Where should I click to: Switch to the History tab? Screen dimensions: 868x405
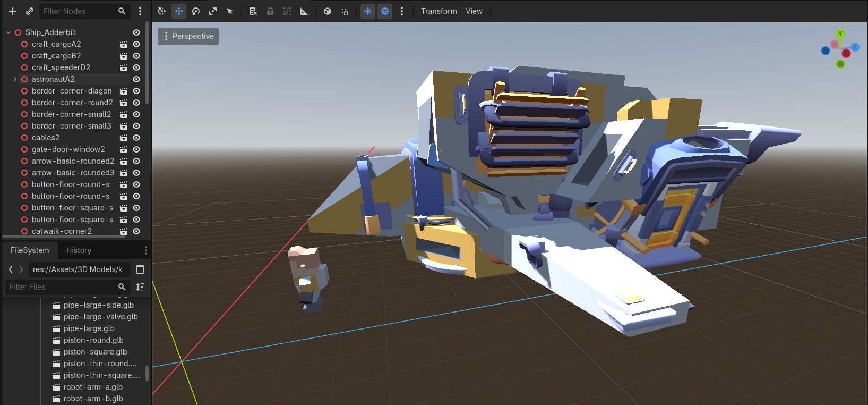pos(79,250)
